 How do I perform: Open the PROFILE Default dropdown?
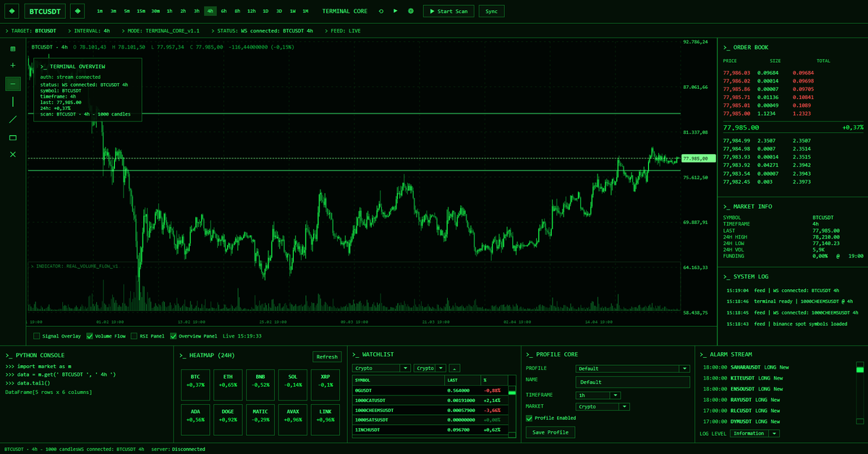pyautogui.click(x=633, y=369)
